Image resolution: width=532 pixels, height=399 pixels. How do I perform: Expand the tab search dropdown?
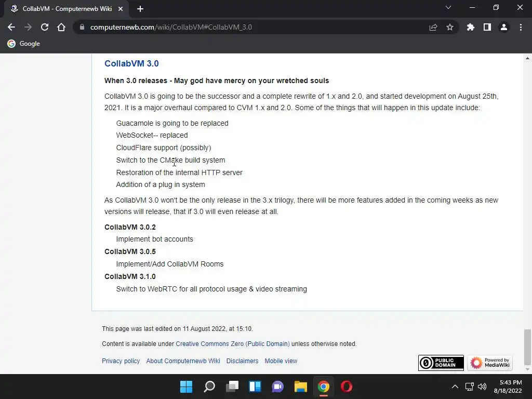tap(448, 7)
